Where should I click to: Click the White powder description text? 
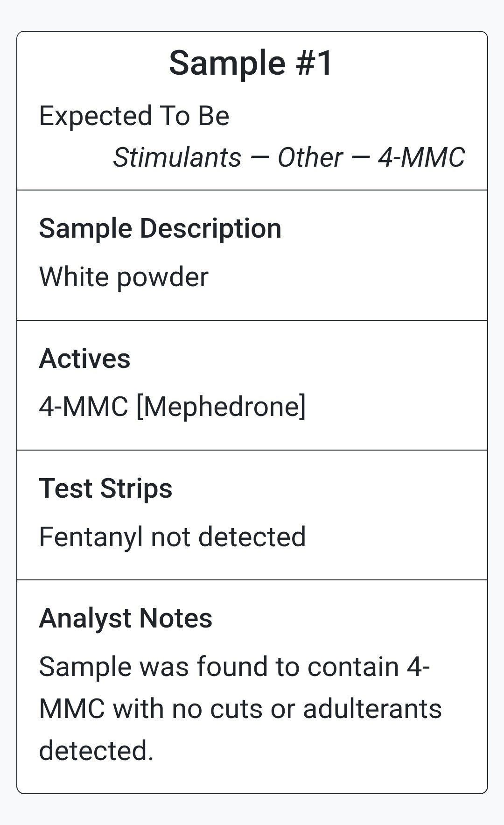coord(124,277)
